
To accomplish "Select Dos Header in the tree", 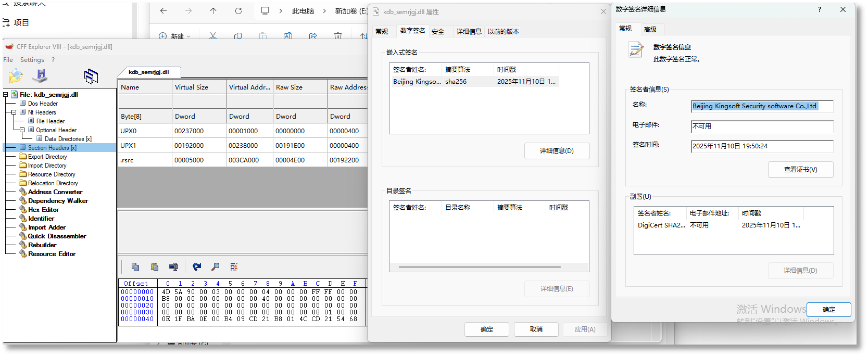I will point(43,104).
